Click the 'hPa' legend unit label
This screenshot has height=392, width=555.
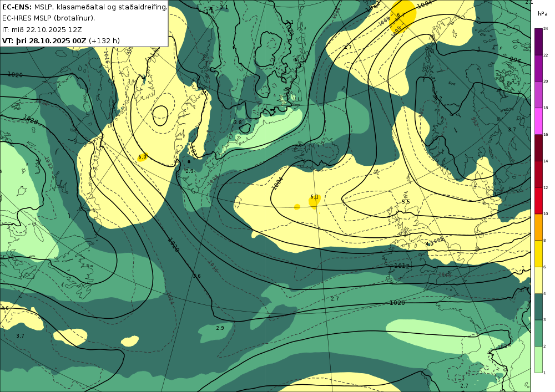[x=542, y=14]
